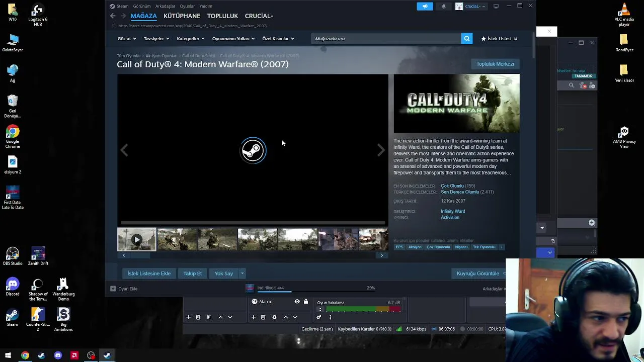Expand the Göz at dropdown

pos(127,39)
